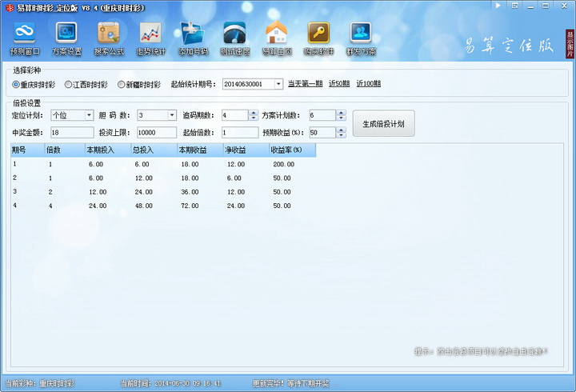The height and width of the screenshot is (392, 576).
Task: Click the 收益率 (%) column header
Action: [x=292, y=150]
